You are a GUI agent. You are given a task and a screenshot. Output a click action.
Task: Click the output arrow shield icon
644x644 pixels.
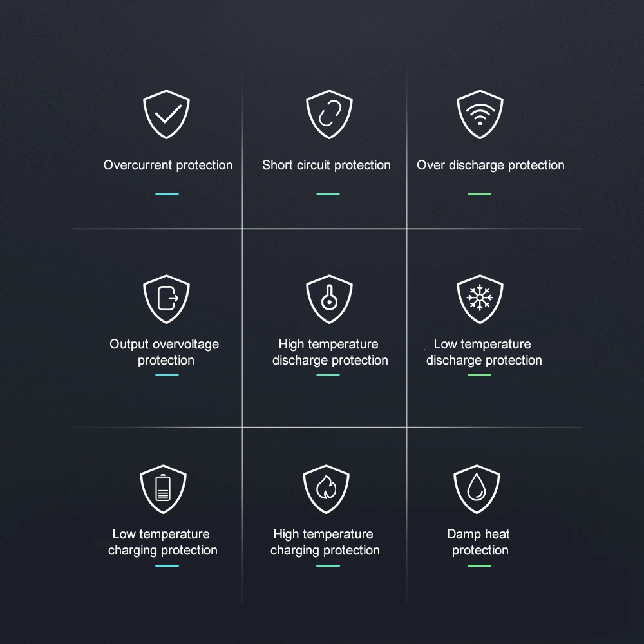pos(166,299)
